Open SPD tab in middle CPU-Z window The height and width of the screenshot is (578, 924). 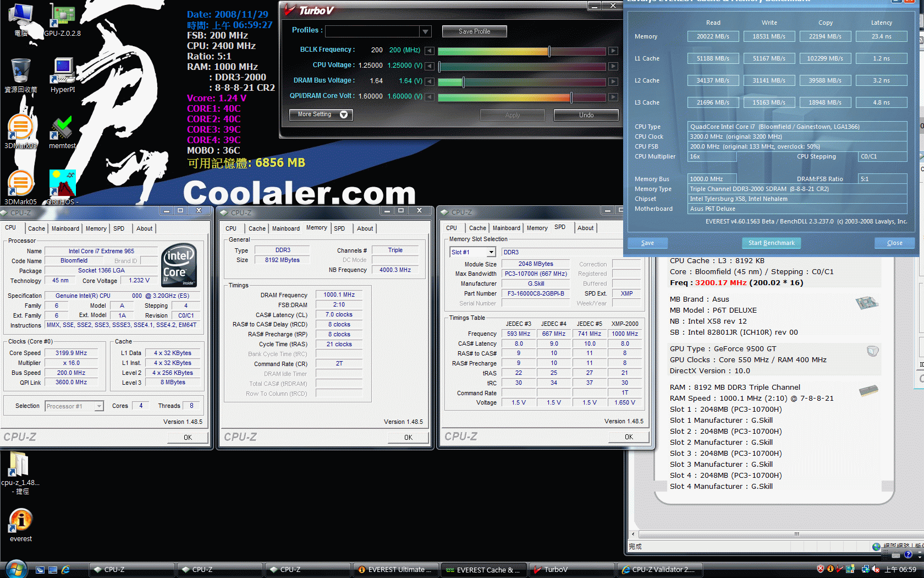pos(339,228)
